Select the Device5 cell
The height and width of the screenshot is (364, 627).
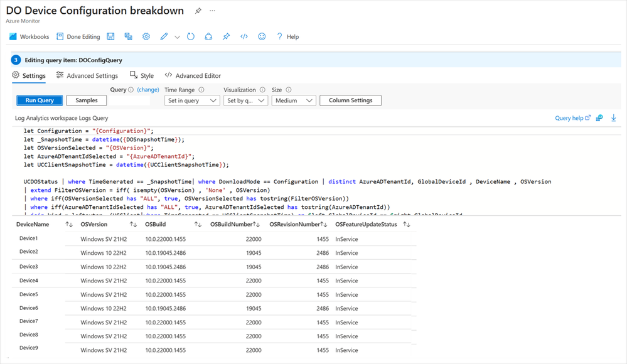pyautogui.click(x=29, y=294)
